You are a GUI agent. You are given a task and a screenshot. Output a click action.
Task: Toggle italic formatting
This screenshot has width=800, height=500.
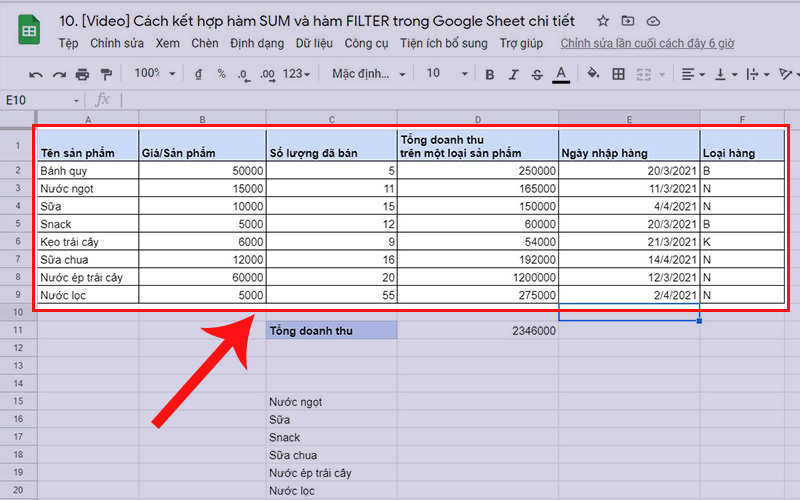coord(513,74)
